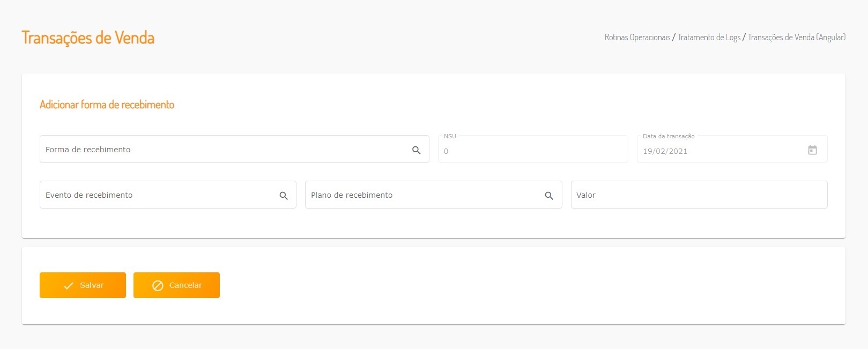Click the Adicionar forma de recebimento heading

[107, 105]
